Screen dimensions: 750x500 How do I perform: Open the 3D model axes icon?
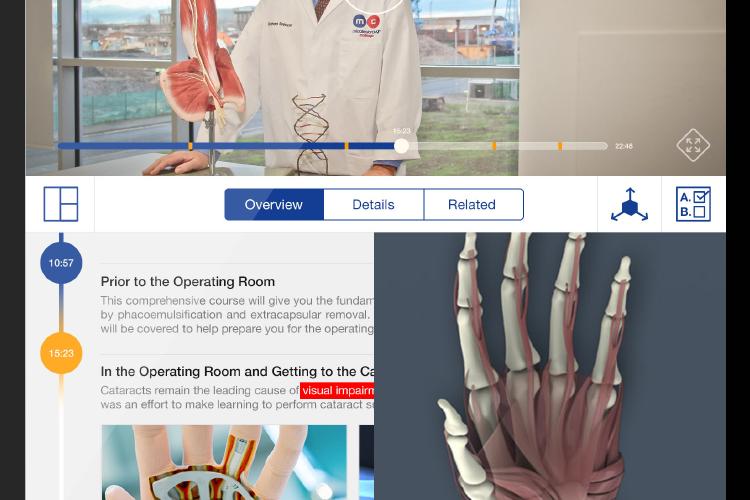click(x=629, y=205)
